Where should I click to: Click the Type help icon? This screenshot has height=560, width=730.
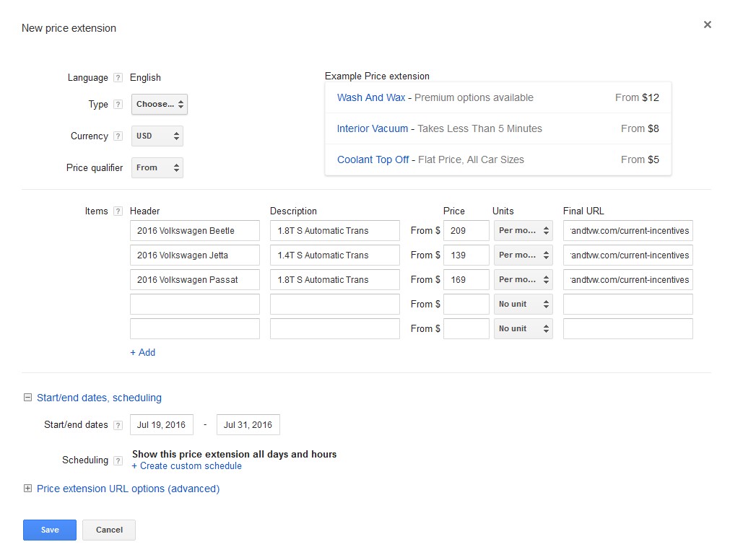pyautogui.click(x=118, y=104)
